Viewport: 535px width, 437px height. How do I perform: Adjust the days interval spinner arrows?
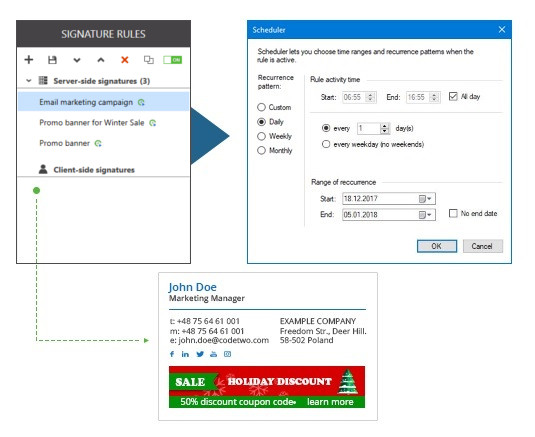point(385,128)
